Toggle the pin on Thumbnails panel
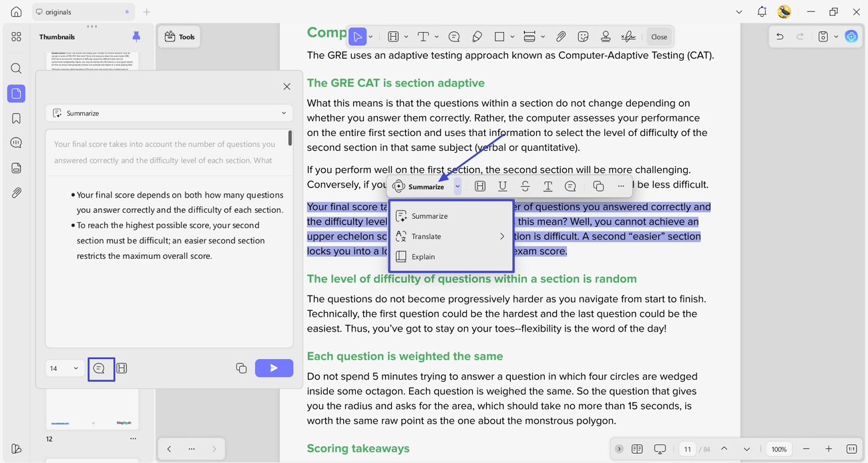 pyautogui.click(x=136, y=37)
